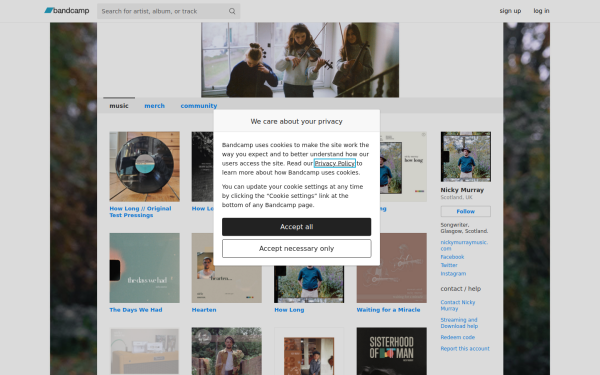This screenshot has width=600, height=375.
Task: Open the Privacy Policy link
Action: 334,163
